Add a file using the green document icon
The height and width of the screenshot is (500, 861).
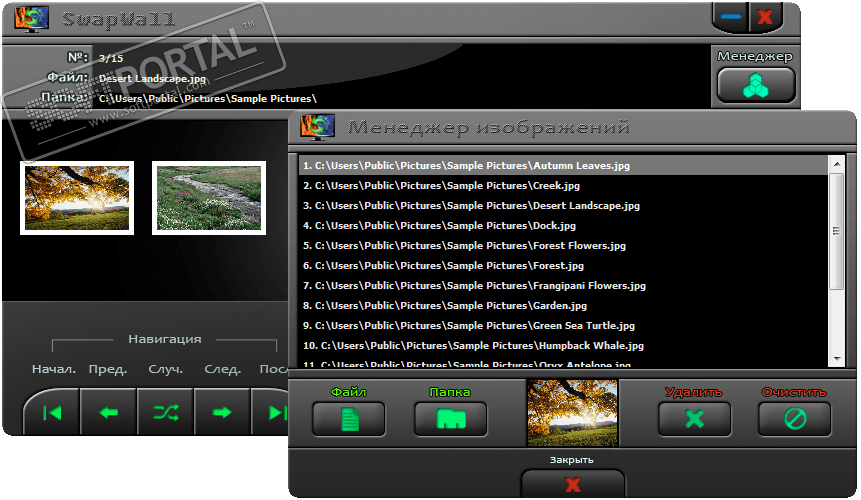pyautogui.click(x=349, y=419)
